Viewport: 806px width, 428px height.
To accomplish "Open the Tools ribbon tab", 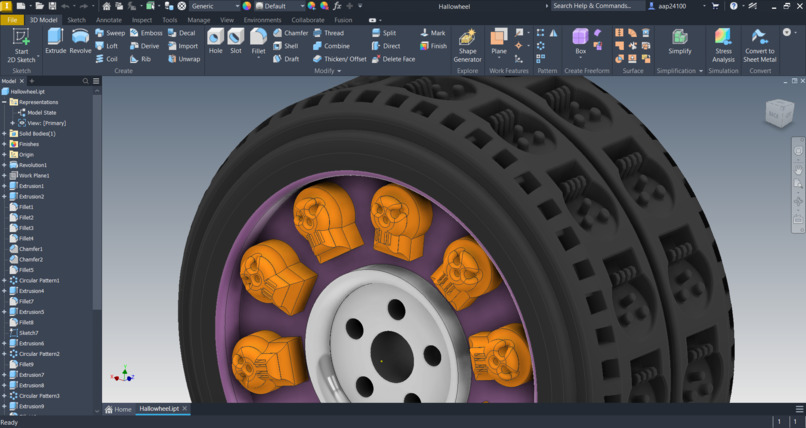I will pos(170,20).
